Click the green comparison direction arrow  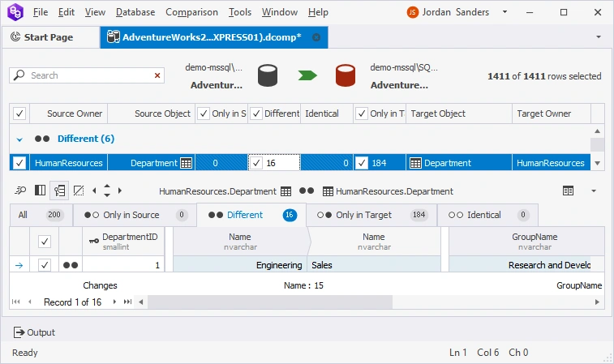point(307,76)
